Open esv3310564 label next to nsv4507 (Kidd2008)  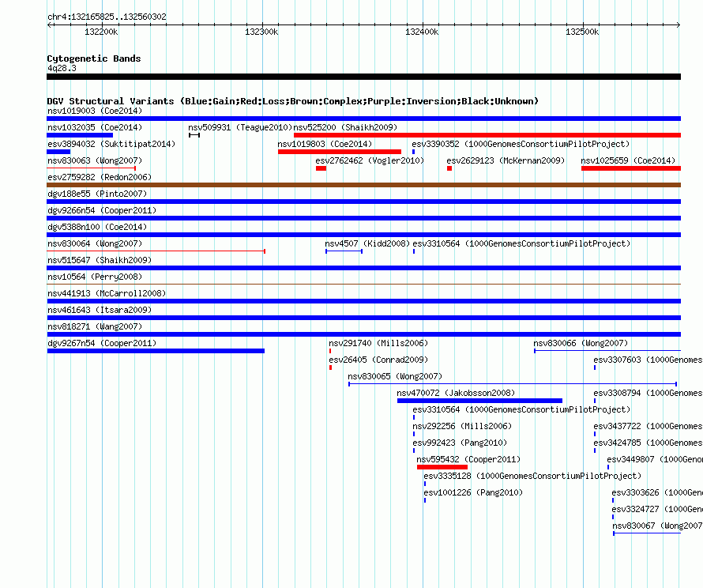521,243
